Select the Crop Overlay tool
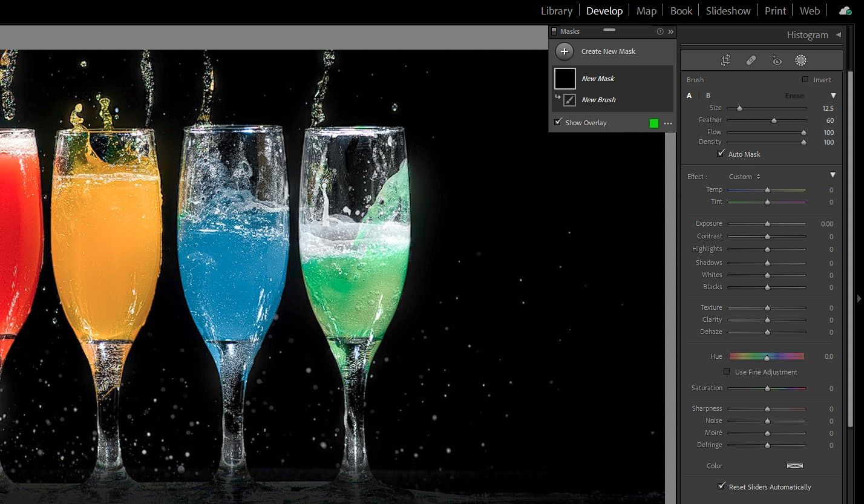This screenshot has width=864, height=504. point(725,60)
